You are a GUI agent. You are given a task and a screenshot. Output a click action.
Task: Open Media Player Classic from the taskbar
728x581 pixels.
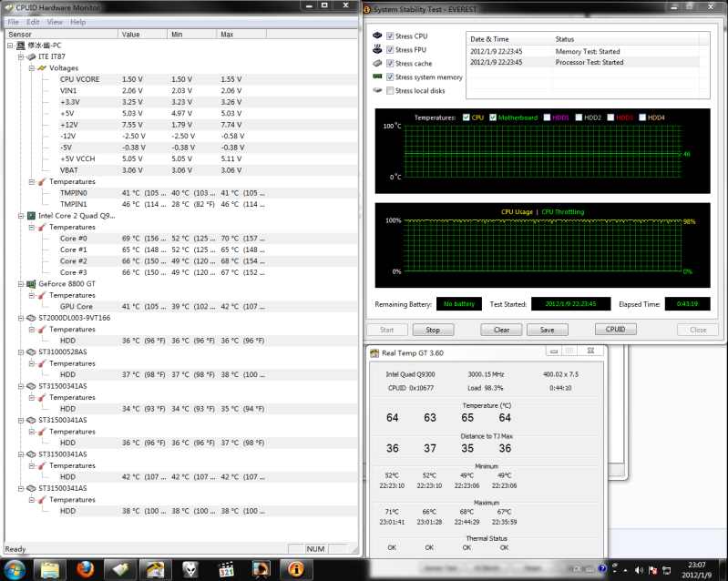(228, 569)
